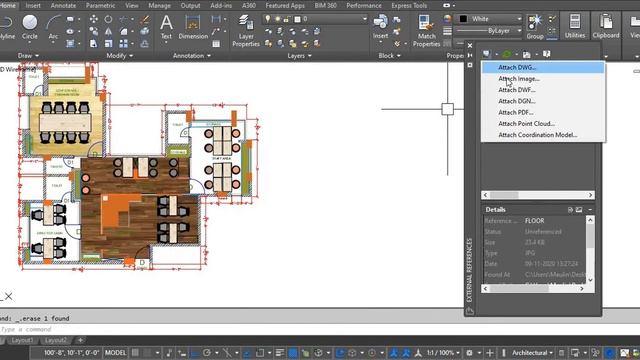Open Layer Properties manager

coord(246,31)
